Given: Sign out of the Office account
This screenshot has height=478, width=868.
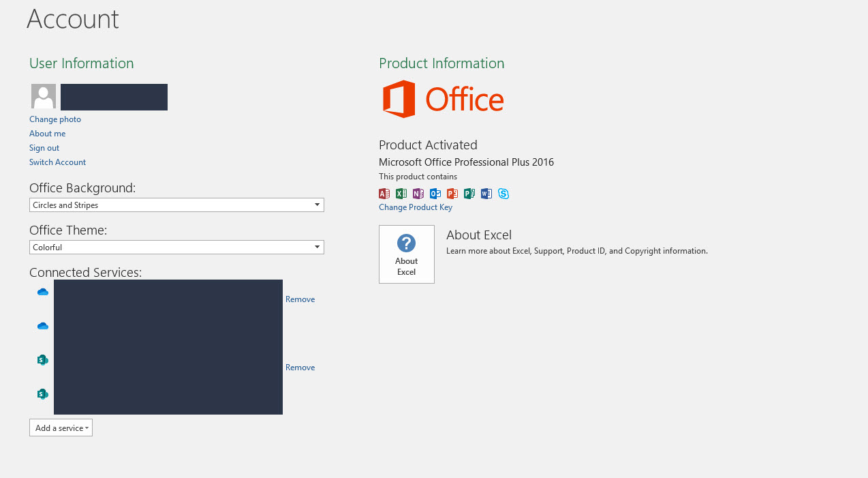Looking at the screenshot, I should click(44, 148).
